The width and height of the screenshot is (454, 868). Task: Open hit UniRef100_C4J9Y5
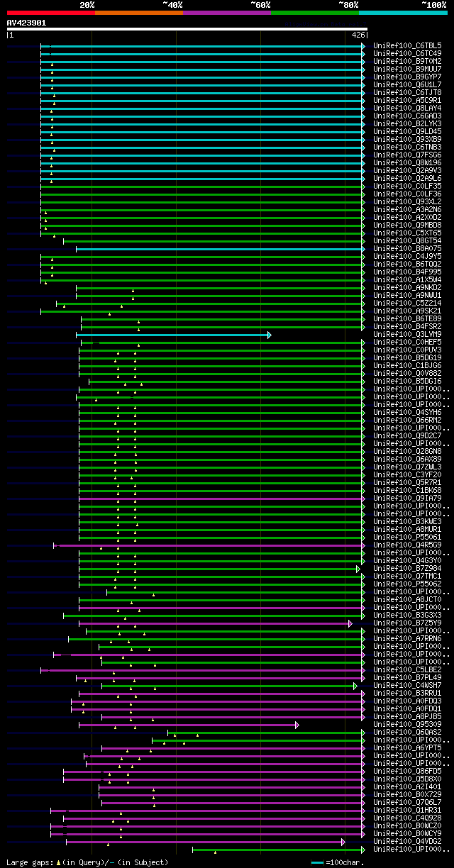tap(408, 257)
